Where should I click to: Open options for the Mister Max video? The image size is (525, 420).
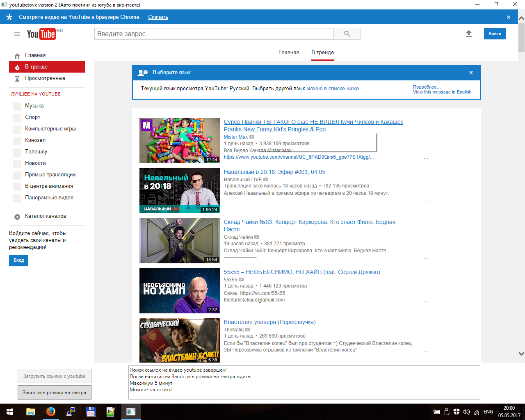click(x=426, y=158)
